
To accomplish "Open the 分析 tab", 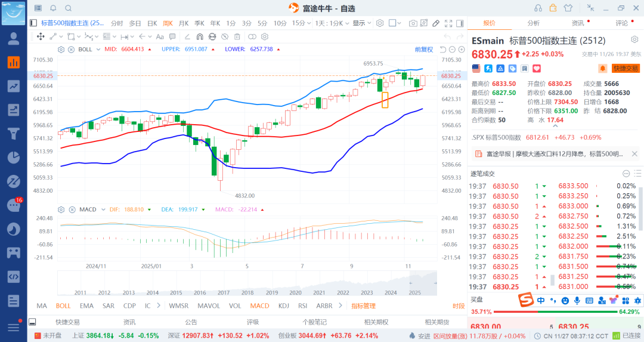I will tap(534, 23).
